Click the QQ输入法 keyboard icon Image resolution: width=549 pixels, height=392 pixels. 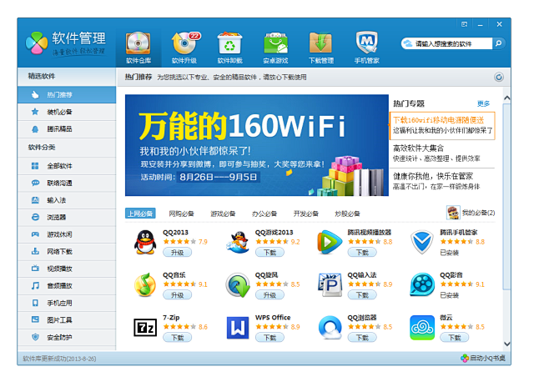(330, 285)
